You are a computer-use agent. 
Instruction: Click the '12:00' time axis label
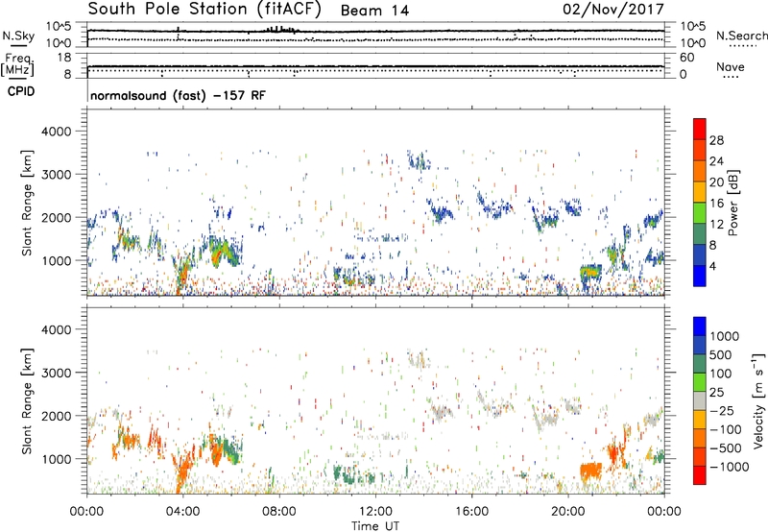point(375,512)
